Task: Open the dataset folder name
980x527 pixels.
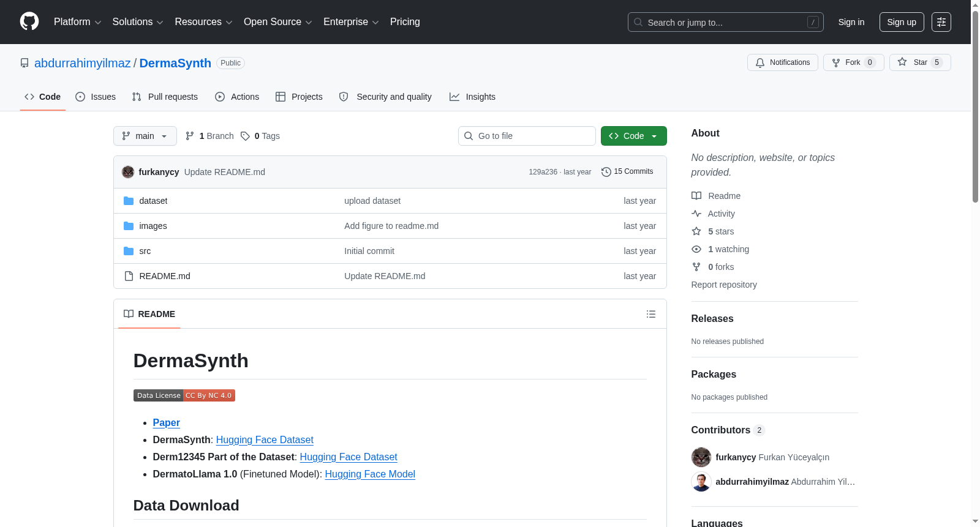Action: 153,201
